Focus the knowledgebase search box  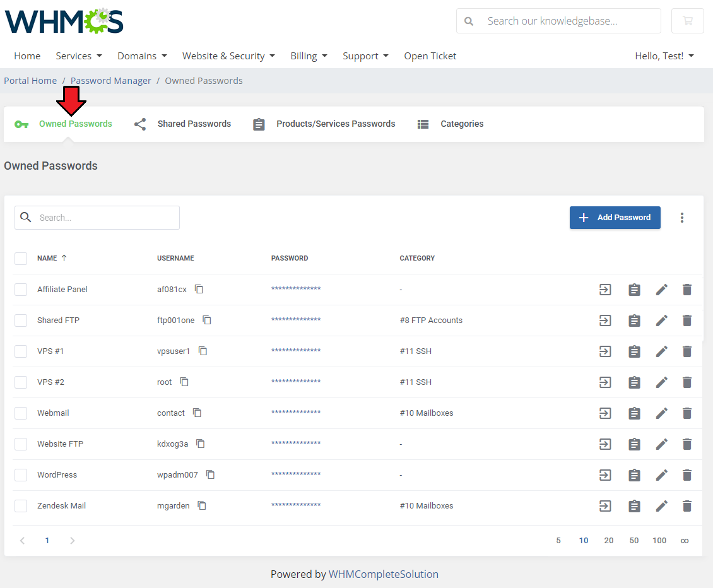[x=559, y=21]
